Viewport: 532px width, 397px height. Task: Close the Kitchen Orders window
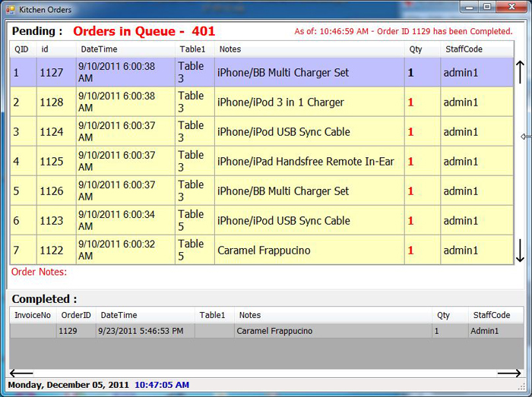(x=512, y=7)
